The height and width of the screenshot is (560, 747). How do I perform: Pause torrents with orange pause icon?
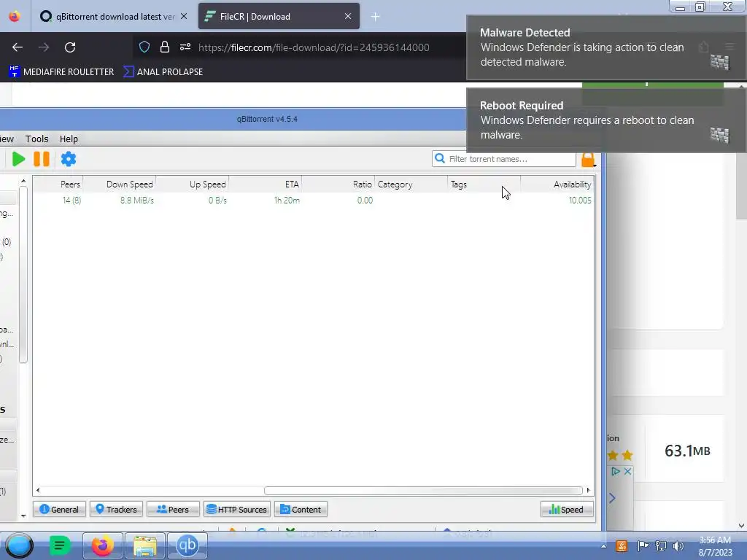(42, 159)
